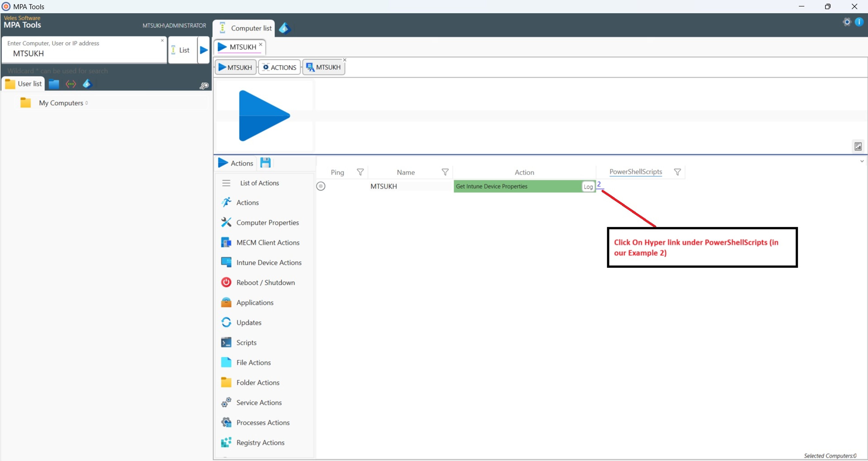Switch to the User list tab

click(x=24, y=84)
